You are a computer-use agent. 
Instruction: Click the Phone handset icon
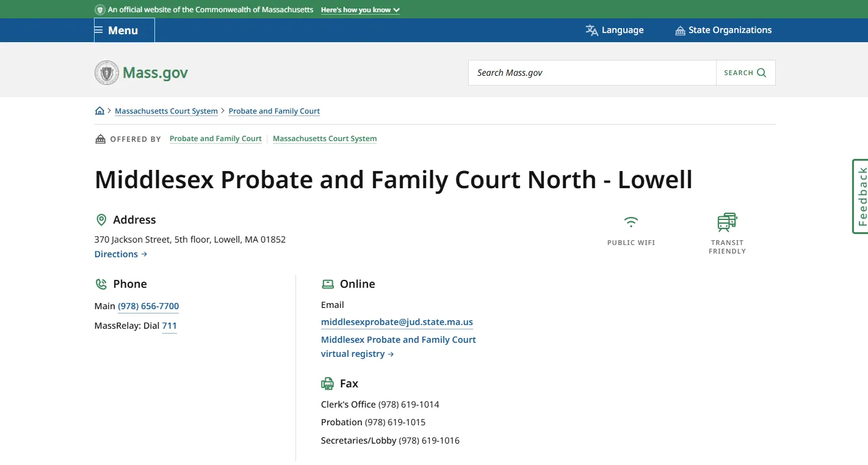pyautogui.click(x=101, y=284)
